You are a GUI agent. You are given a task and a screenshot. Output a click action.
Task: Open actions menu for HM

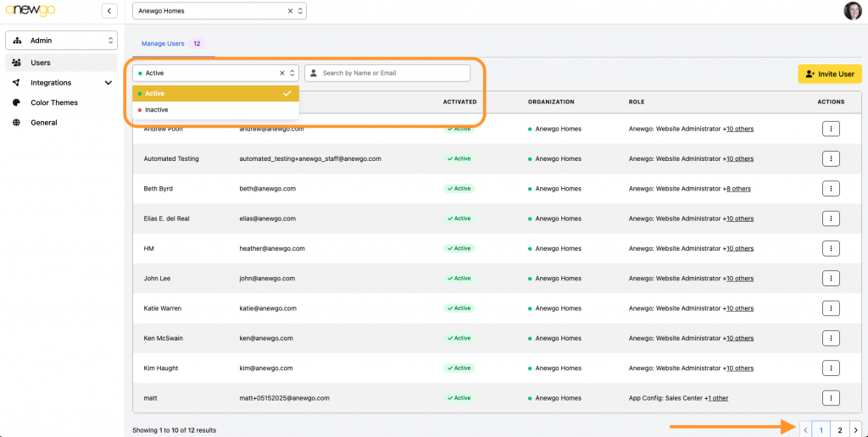[x=831, y=248]
